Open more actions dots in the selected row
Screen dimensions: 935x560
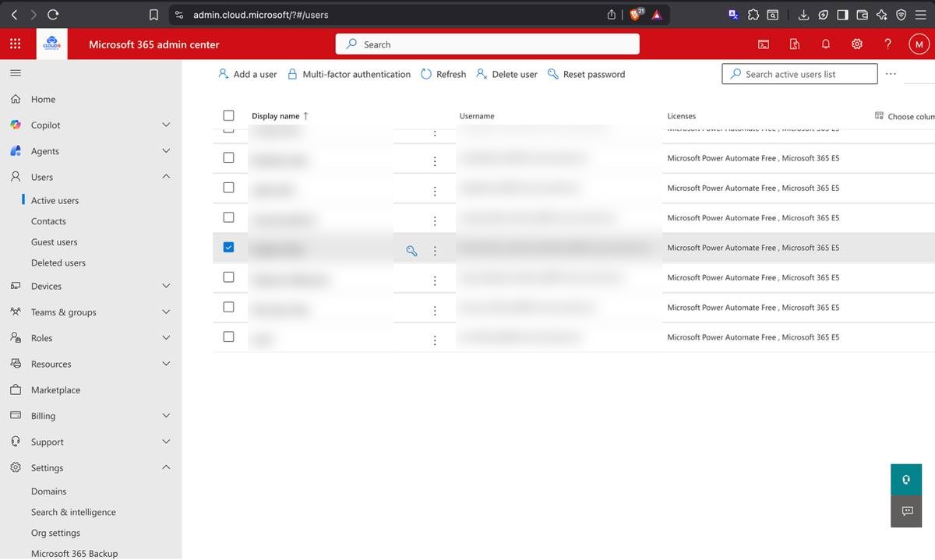(x=435, y=251)
